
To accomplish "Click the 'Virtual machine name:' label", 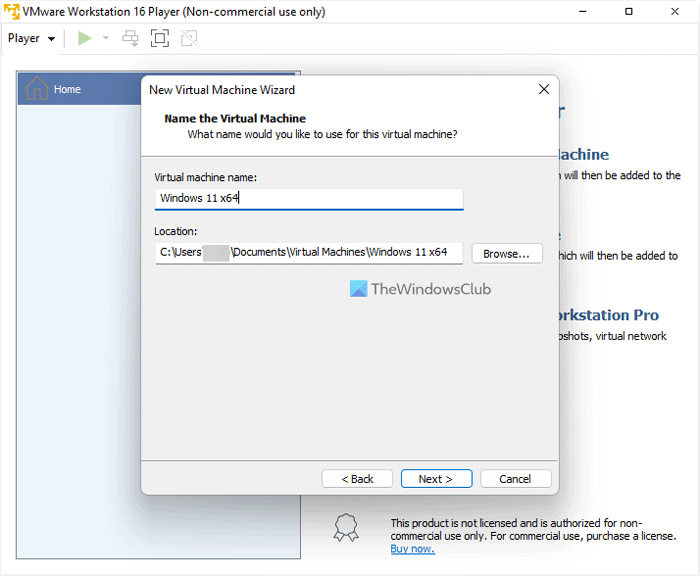I will pyautogui.click(x=205, y=178).
